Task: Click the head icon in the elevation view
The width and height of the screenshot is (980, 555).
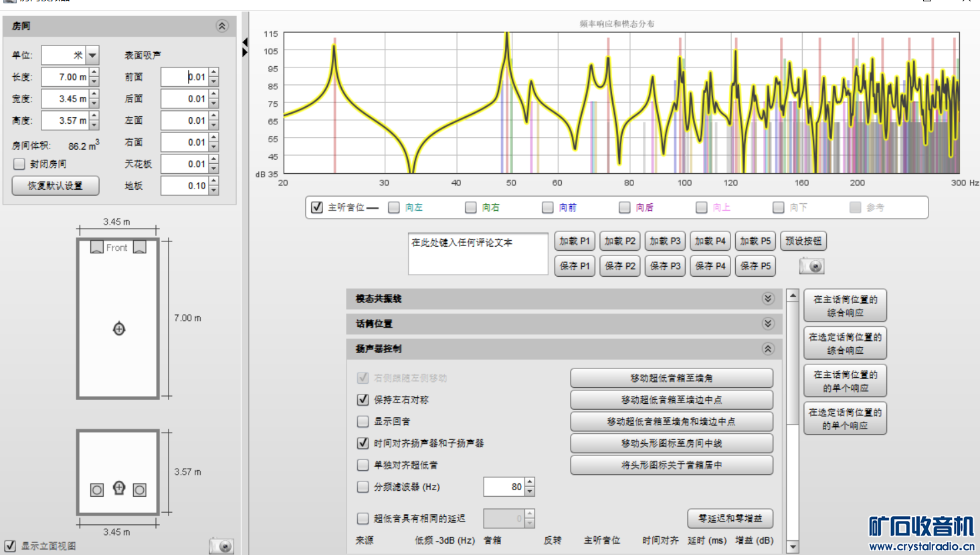Action: (119, 488)
